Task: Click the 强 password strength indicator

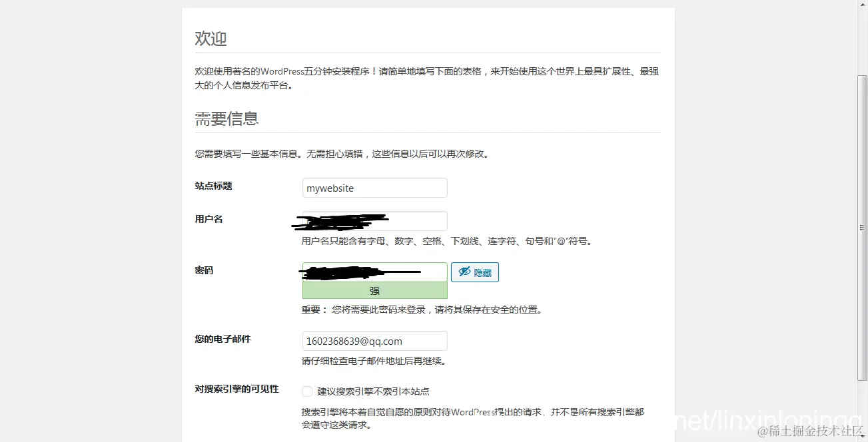Action: pos(375,290)
